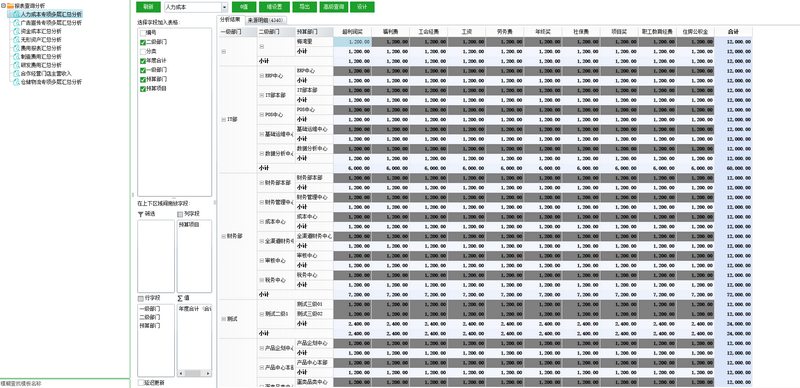Enable the 延迟更新 checkbox
The image size is (800, 388).
point(141,382)
